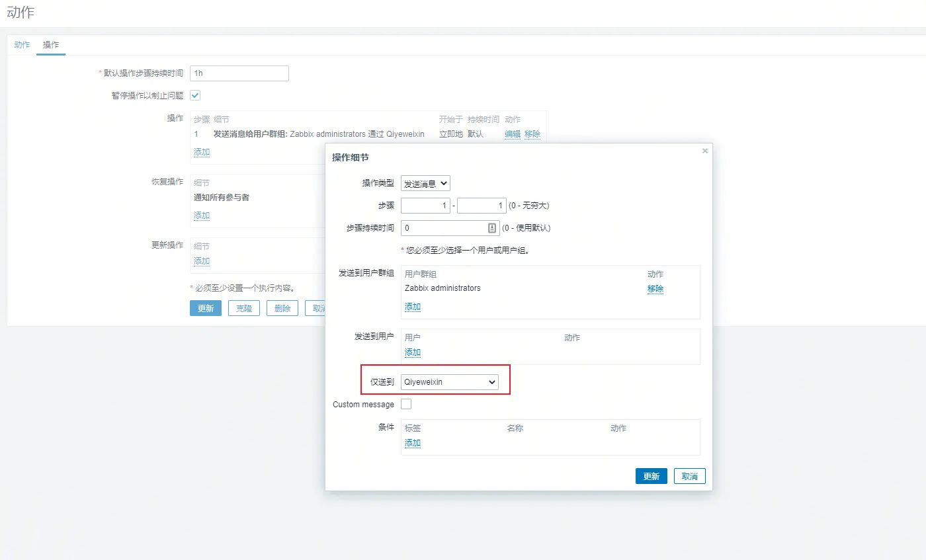Click 添加 under 发送到用户群组
926x560 pixels.
[x=412, y=306]
